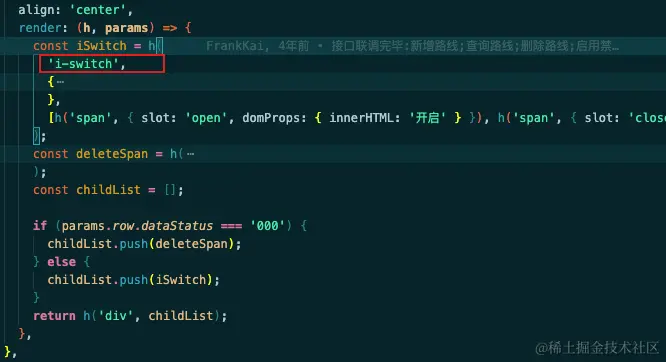This screenshot has height=362, width=666.
Task: Click the else keyword
Action: point(62,262)
